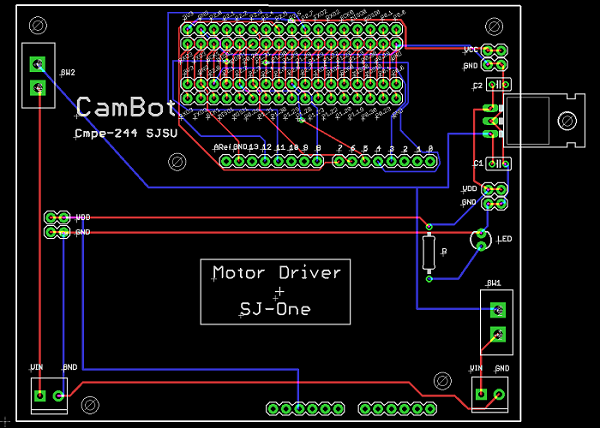Select the bottom pad of switch SW1

click(498, 334)
